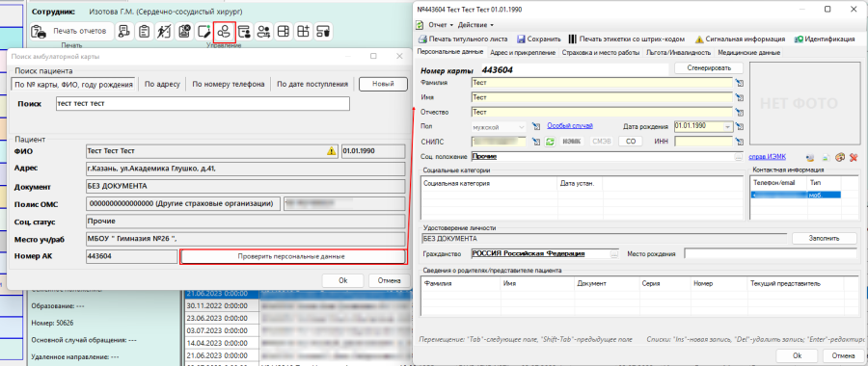Open the Соц. положение selection ellipsis button
868x366 pixels.
click(x=738, y=157)
